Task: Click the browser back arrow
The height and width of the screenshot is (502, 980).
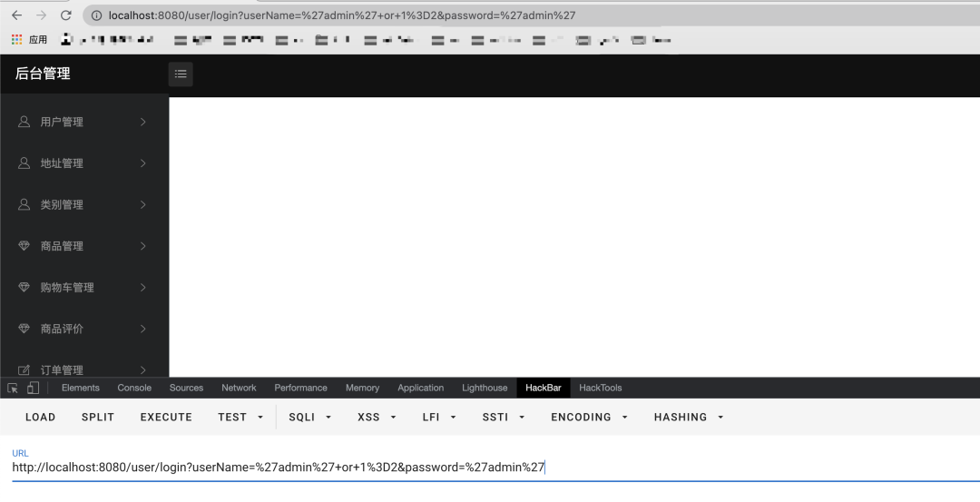Action: click(17, 15)
